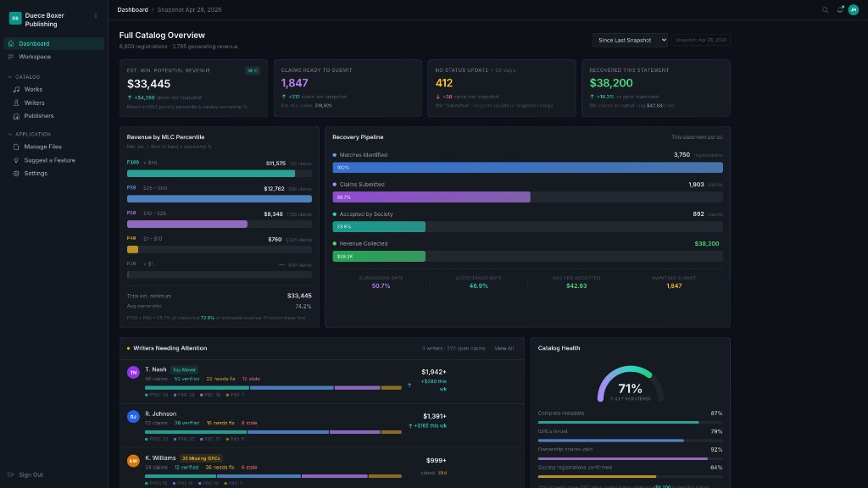The width and height of the screenshot is (868, 488).
Task: Click Submission Rate 50.7% stat
Action: point(381,283)
